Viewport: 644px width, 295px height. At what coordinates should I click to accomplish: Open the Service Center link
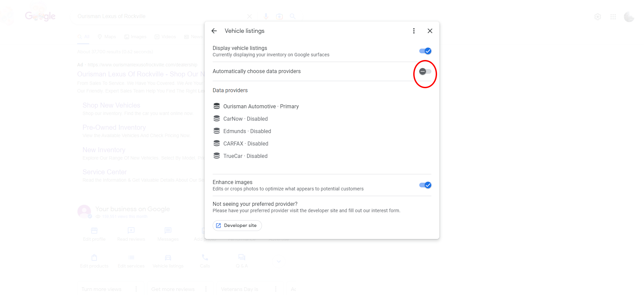point(105,172)
